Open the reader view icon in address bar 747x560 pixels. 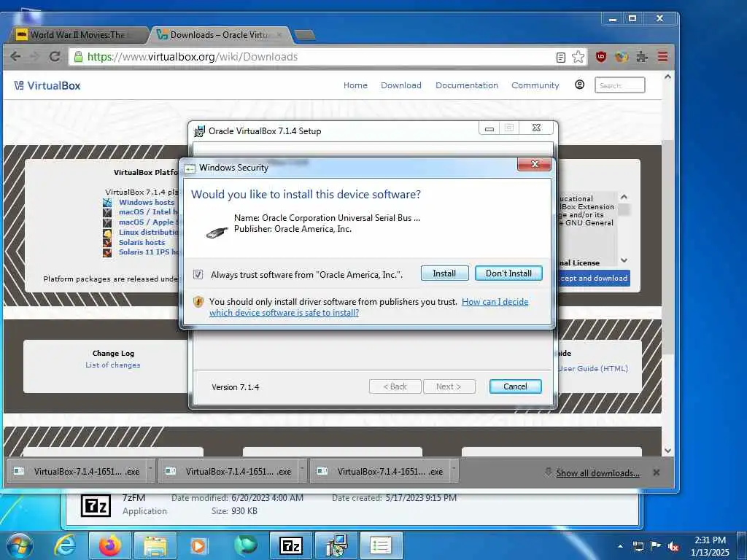click(x=561, y=58)
